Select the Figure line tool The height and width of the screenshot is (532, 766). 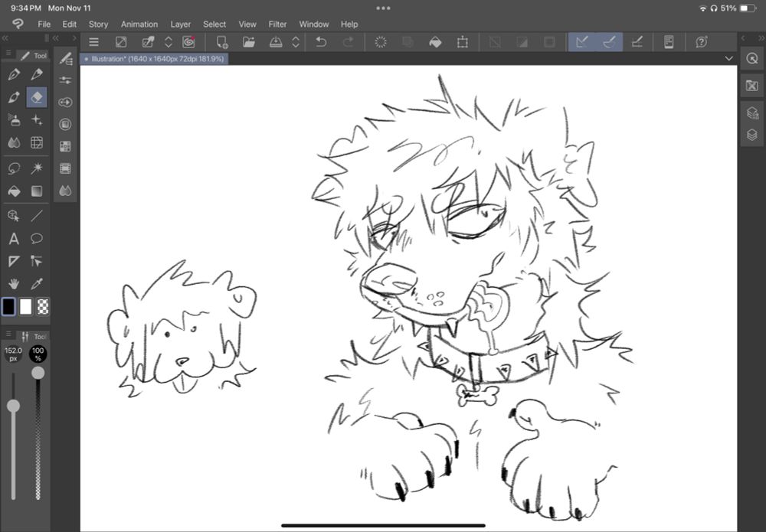37,216
